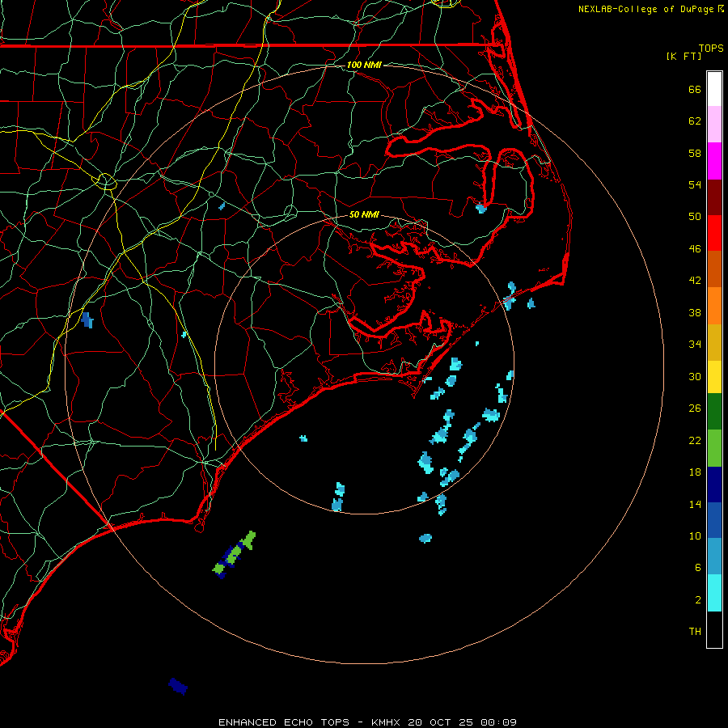Viewport: 728px width, 728px height.
Task: Click the "[K FT]" units label
Action: pos(684,56)
